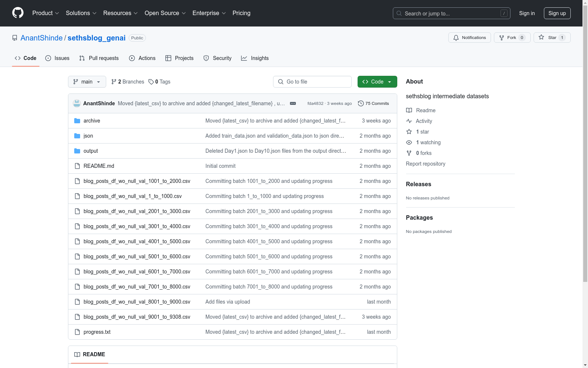Click the repository icon beside AnantShinde
The height and width of the screenshot is (368, 588).
point(15,38)
